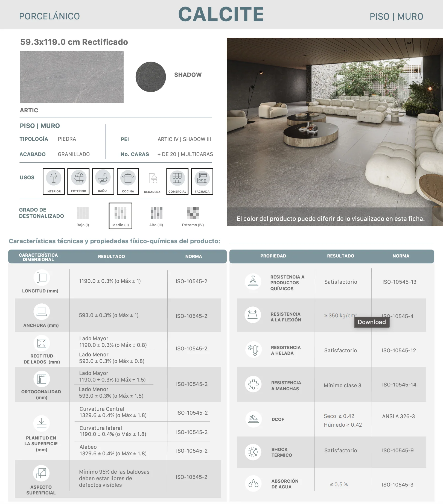443x504 pixels.
Task: Click the Interior use icon
Action: click(x=54, y=181)
